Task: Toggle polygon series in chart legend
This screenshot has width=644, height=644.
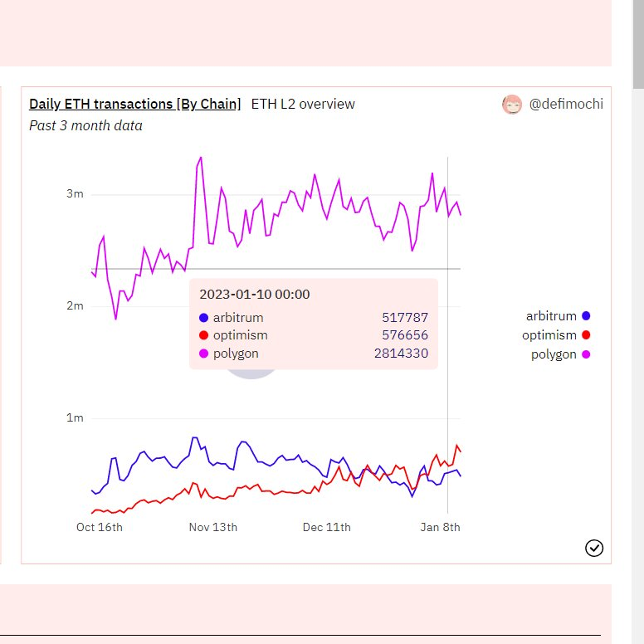Action: 560,354
